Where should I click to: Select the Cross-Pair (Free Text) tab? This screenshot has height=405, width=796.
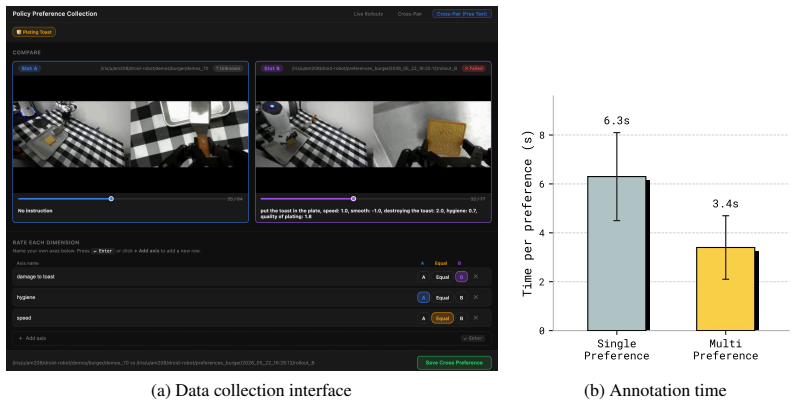click(462, 14)
